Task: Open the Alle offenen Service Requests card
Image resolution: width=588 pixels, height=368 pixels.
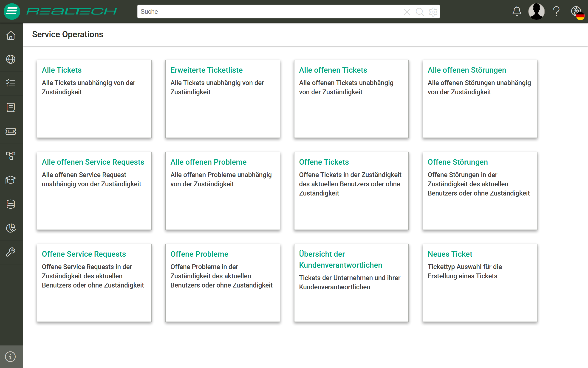Action: (x=94, y=191)
